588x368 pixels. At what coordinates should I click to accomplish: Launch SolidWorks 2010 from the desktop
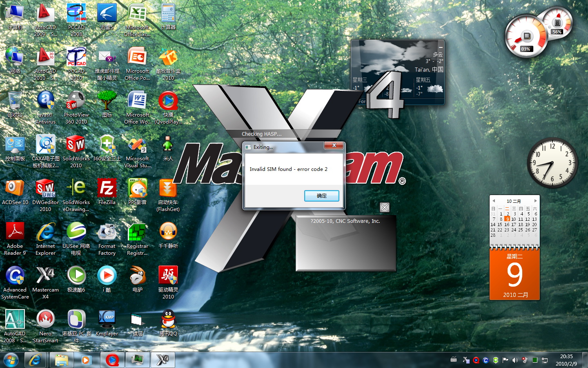point(76,151)
